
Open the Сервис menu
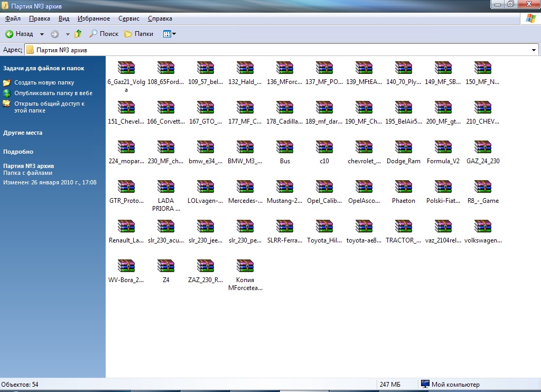tap(129, 18)
